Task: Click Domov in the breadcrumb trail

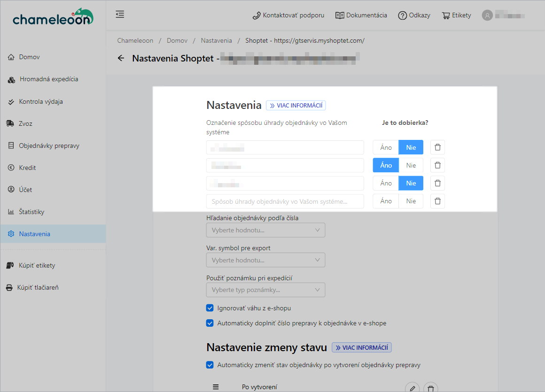Action: [177, 41]
